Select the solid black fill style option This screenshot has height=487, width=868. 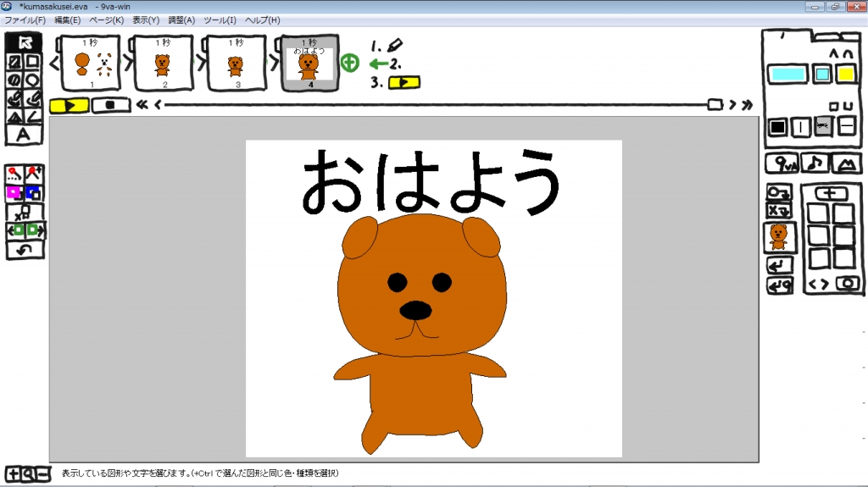coord(777,127)
